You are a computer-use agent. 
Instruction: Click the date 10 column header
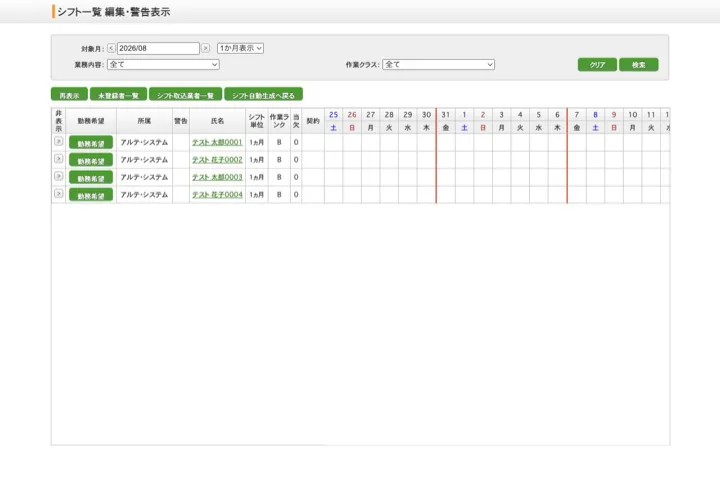pyautogui.click(x=632, y=115)
